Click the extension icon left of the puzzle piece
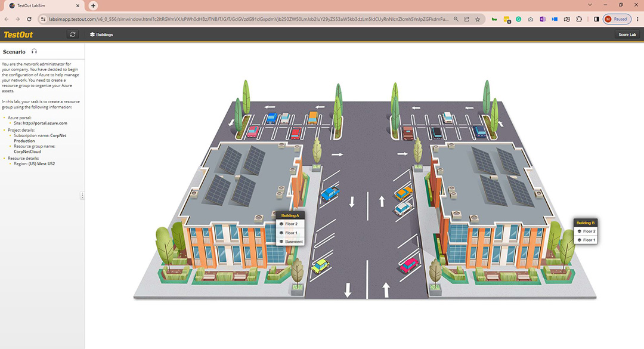Viewport: 644px width, 349px height. click(567, 19)
